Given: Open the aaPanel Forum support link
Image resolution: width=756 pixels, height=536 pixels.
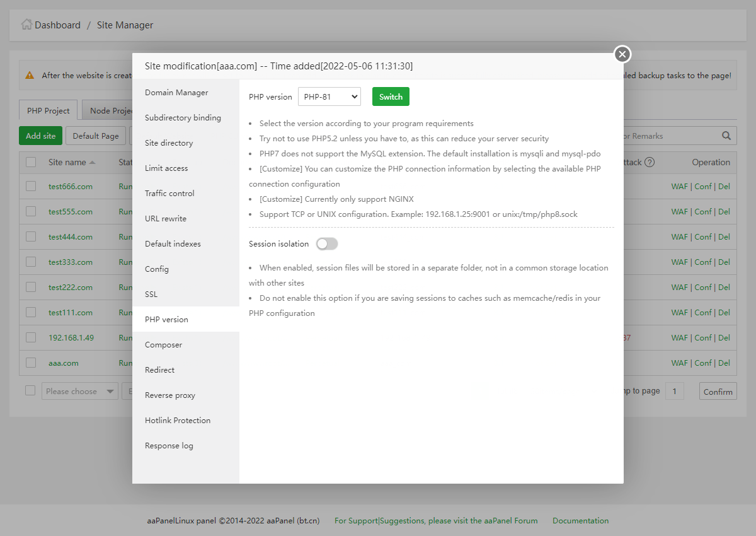Looking at the screenshot, I should click(436, 521).
